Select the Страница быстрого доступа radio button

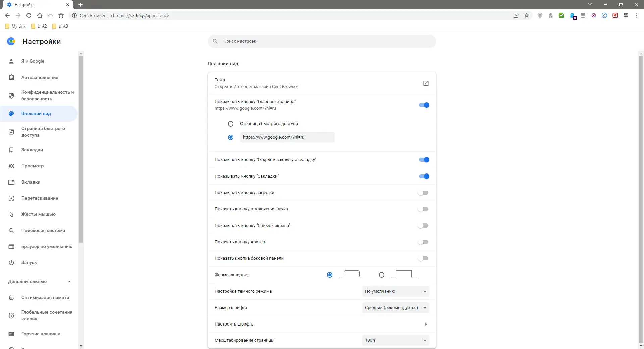tap(231, 124)
